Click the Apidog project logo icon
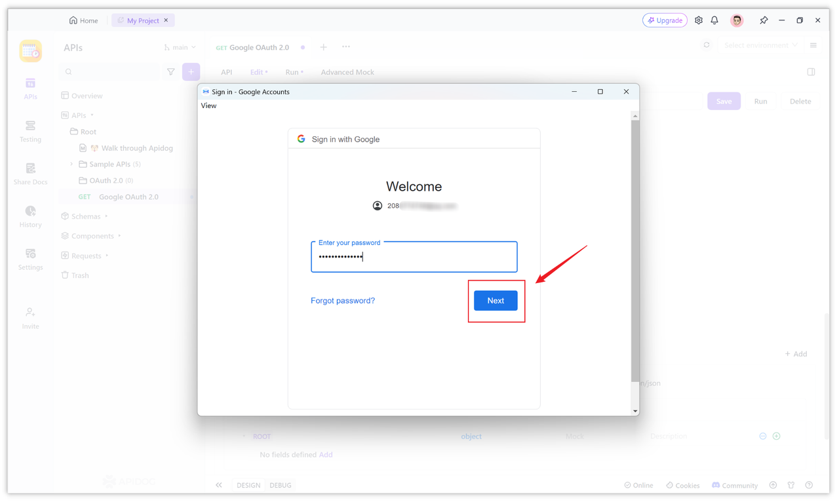 click(x=30, y=50)
